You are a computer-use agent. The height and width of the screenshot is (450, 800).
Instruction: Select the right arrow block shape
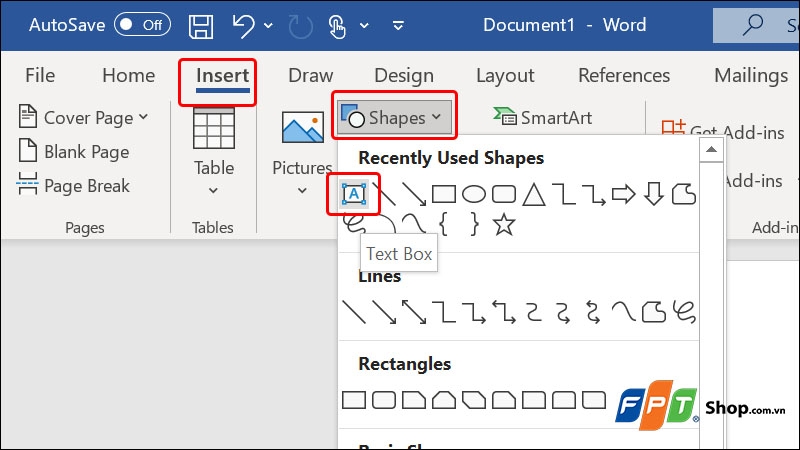(x=623, y=194)
